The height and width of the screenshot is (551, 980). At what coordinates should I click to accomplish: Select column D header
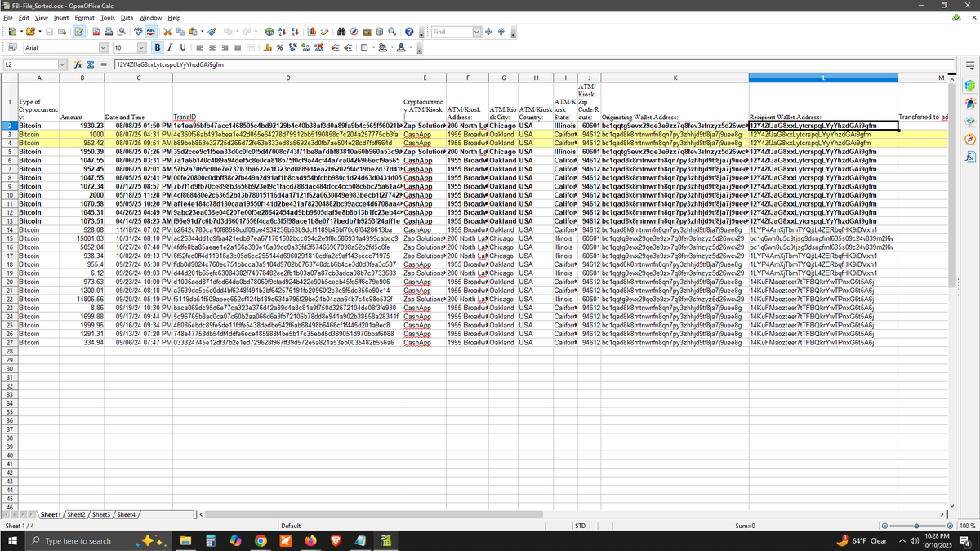coord(287,78)
